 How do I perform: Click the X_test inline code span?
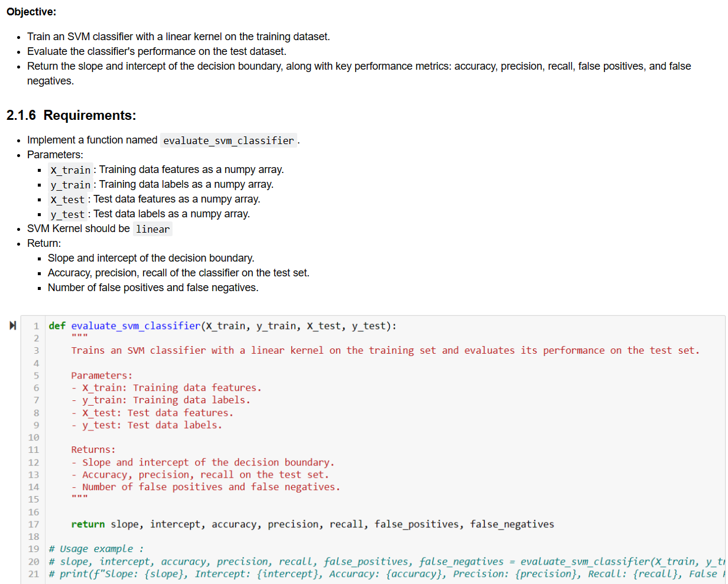point(67,200)
